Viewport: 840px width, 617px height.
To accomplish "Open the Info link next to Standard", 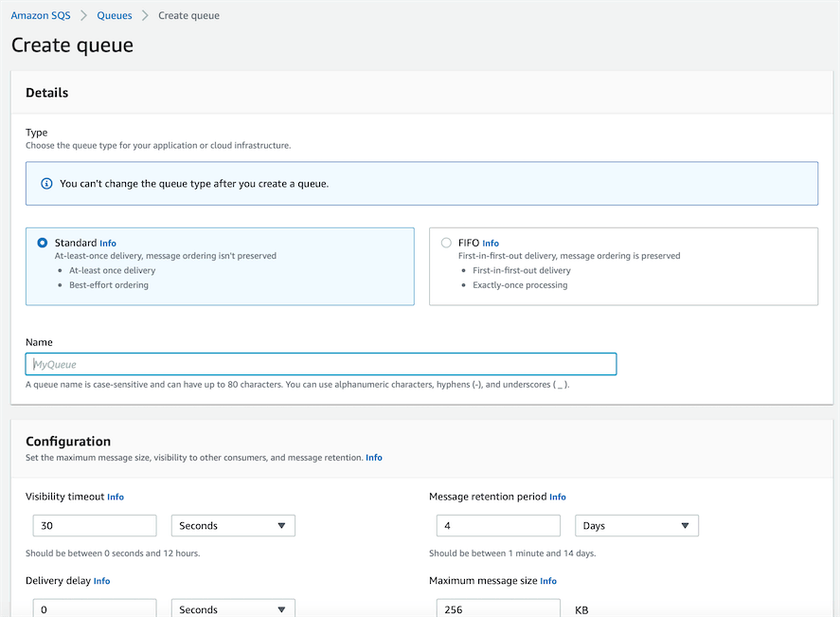I will [x=108, y=244].
